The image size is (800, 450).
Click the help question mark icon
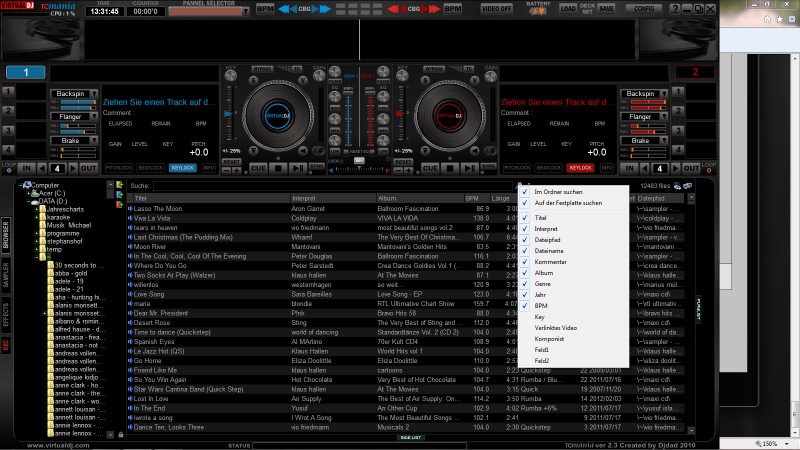click(675, 9)
